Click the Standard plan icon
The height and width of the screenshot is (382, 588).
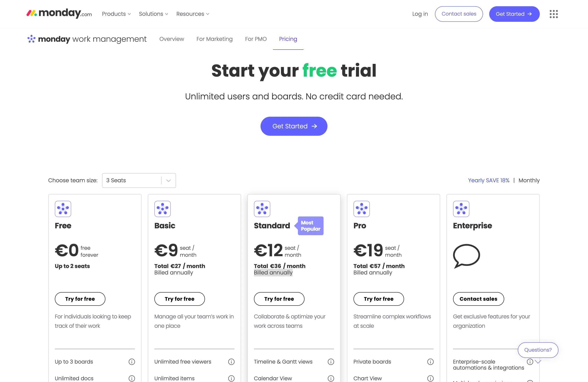pyautogui.click(x=262, y=209)
